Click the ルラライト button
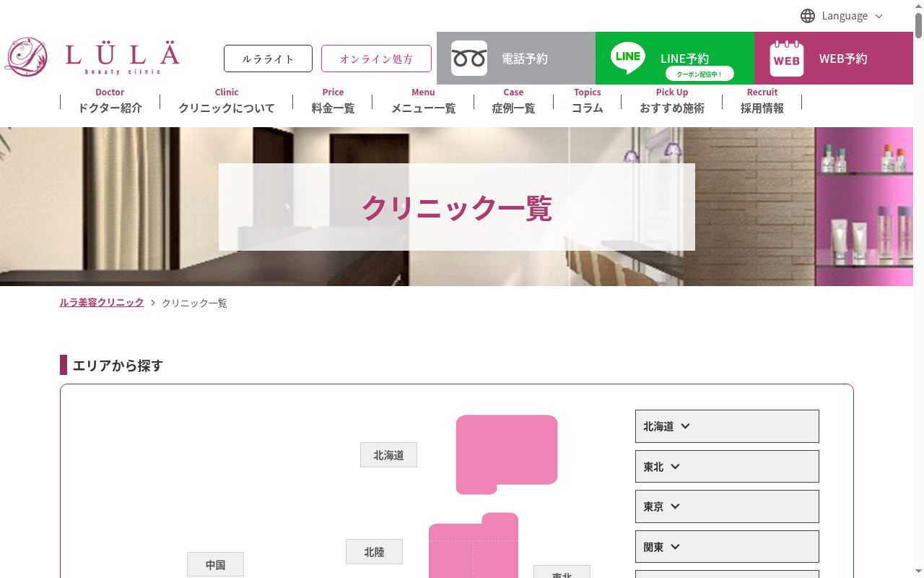The width and height of the screenshot is (924, 578). [268, 59]
